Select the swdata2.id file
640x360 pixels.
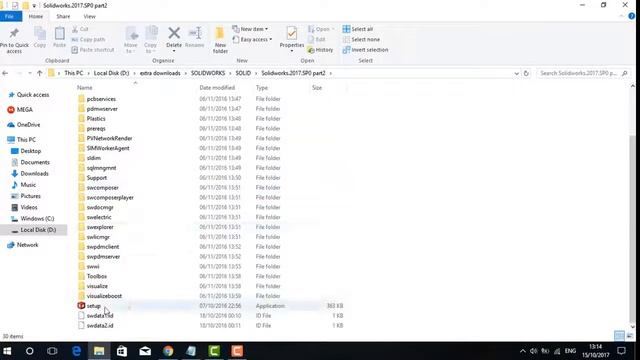[x=100, y=325]
